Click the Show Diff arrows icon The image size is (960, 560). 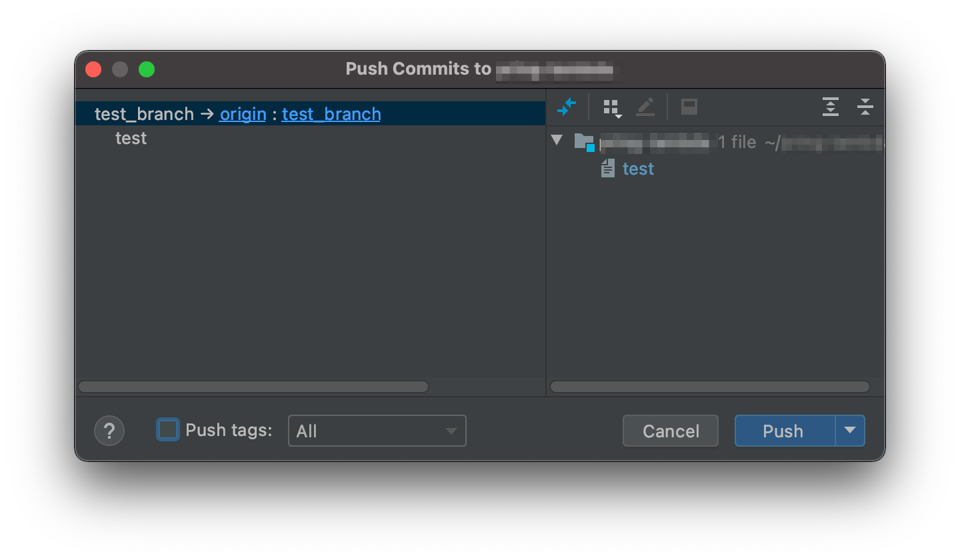click(567, 107)
